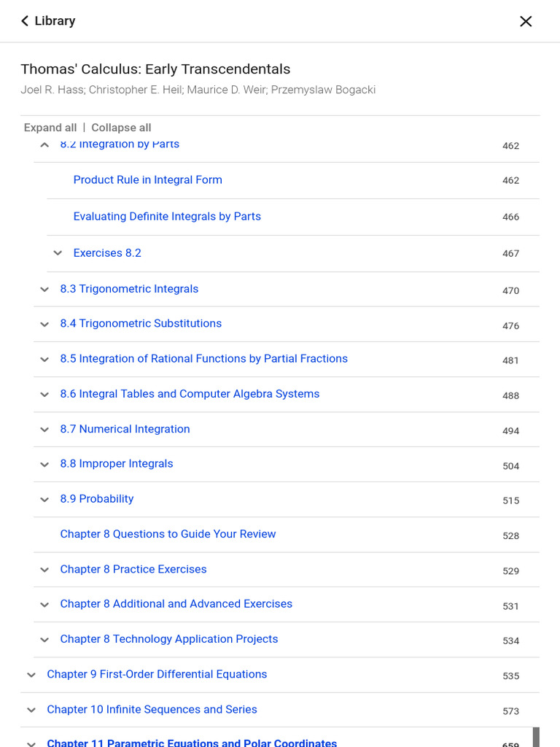Screen dimensions: 560x747
Task: Open Chapter 8 Questions to Guide Your Review
Action: pos(168,534)
